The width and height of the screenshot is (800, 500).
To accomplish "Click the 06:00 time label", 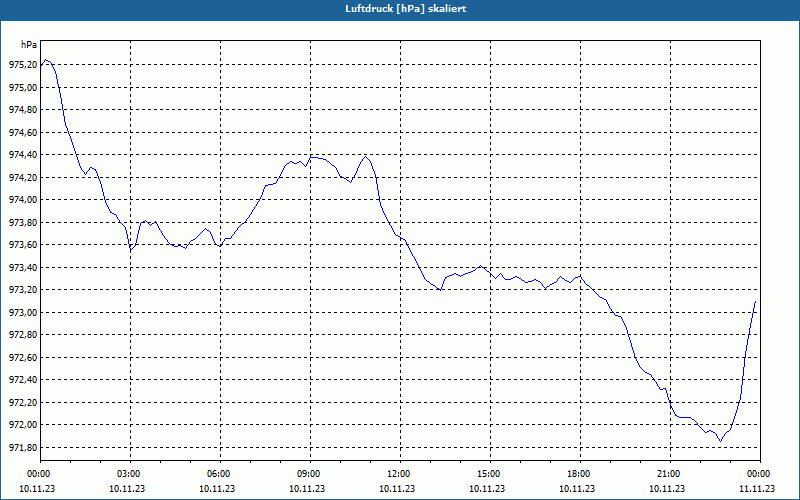I will point(220,474).
